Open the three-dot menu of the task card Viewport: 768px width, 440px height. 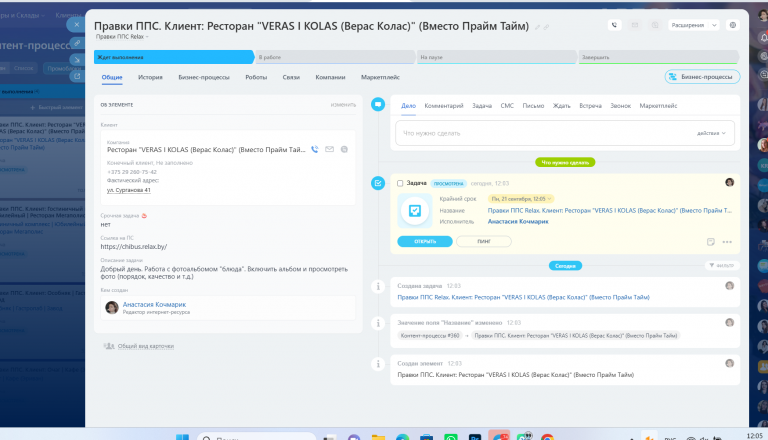(x=727, y=242)
